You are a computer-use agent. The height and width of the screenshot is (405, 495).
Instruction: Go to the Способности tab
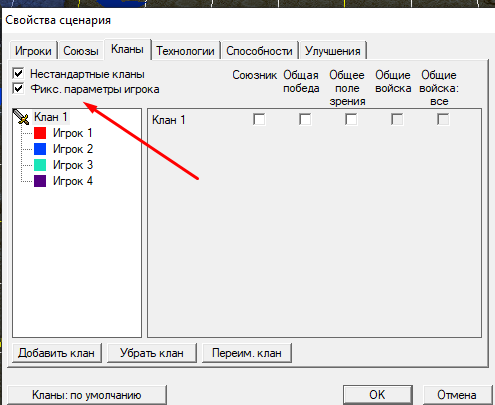pos(259,51)
